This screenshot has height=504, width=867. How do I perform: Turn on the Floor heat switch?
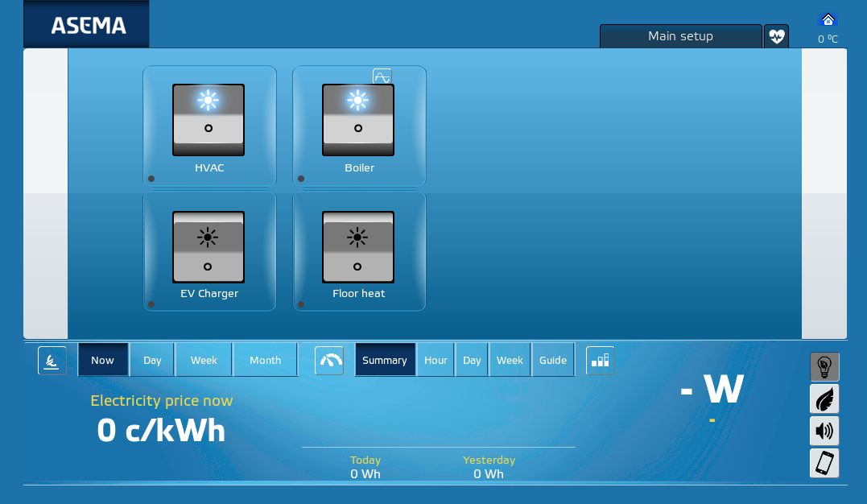pyautogui.click(x=358, y=247)
